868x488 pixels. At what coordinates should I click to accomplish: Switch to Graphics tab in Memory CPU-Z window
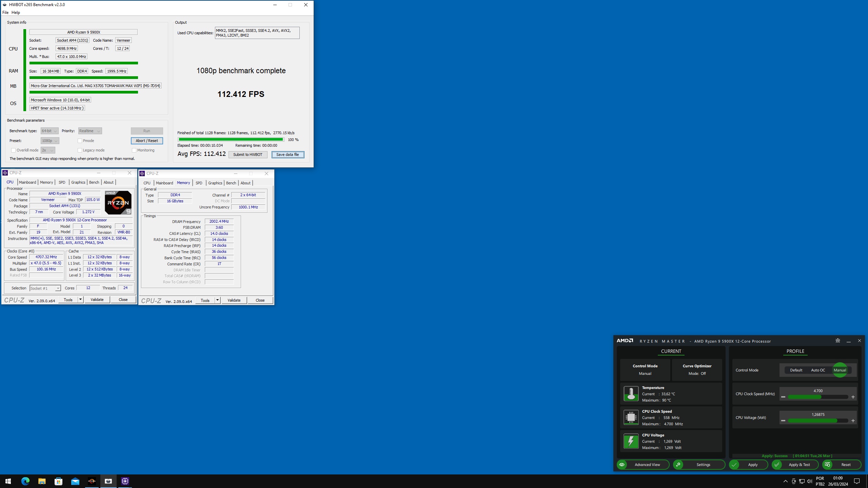pyautogui.click(x=215, y=183)
